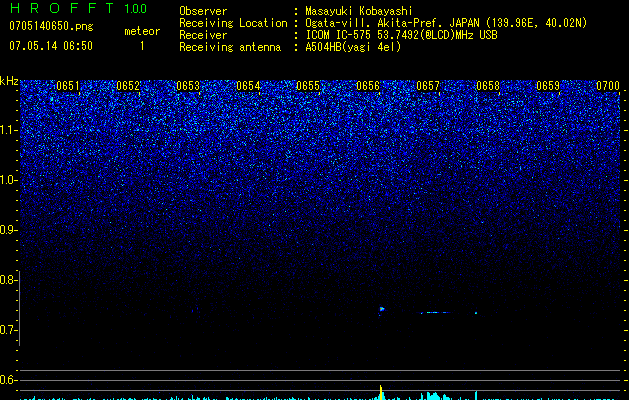Viewport: 629px width, 400px height.
Task: Click the 0656 time marker
Action: [x=368, y=86]
